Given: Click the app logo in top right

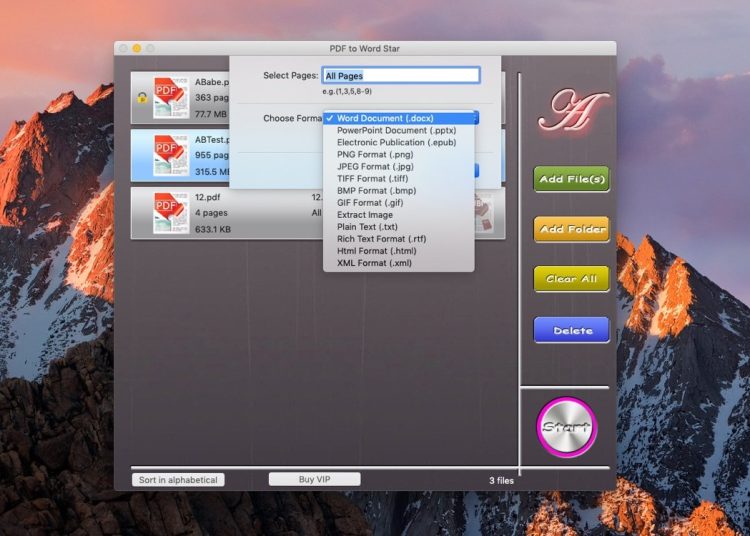Looking at the screenshot, I should click(x=561, y=111).
